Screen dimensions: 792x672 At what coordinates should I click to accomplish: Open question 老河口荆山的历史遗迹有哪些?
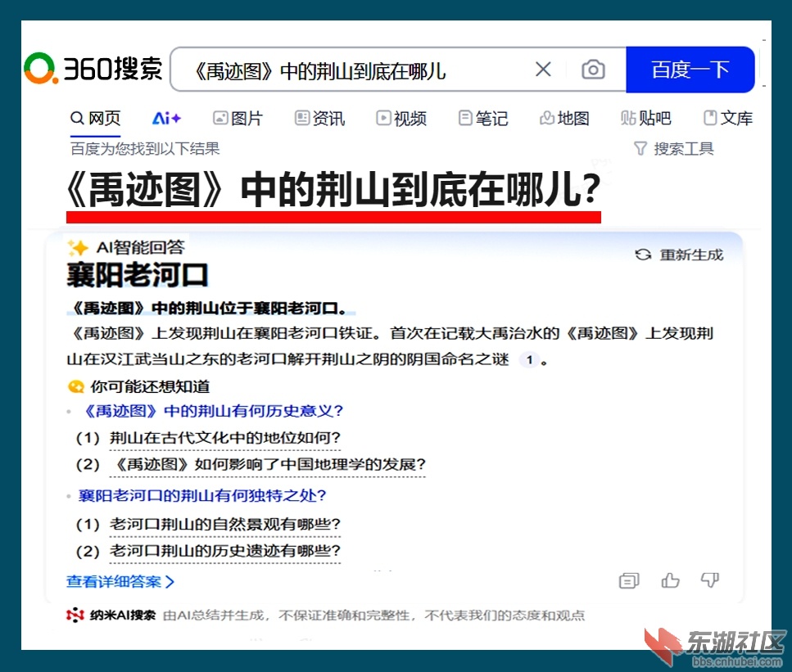click(x=225, y=551)
